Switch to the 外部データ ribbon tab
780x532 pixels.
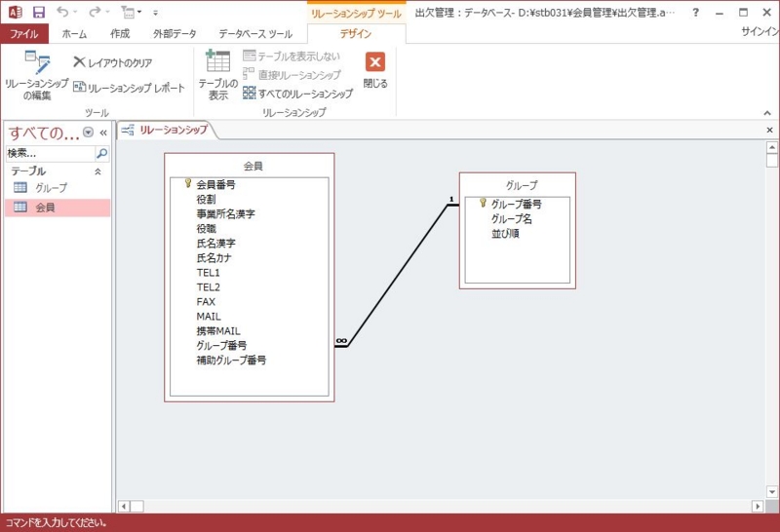point(175,33)
